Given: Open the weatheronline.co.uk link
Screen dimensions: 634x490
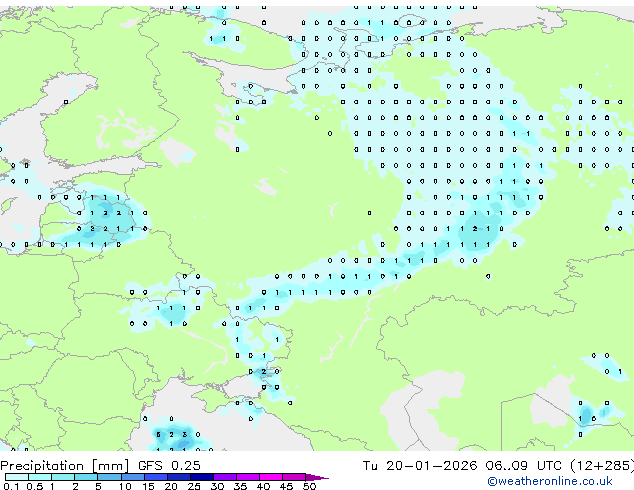Looking at the screenshot, I should click(x=550, y=481).
